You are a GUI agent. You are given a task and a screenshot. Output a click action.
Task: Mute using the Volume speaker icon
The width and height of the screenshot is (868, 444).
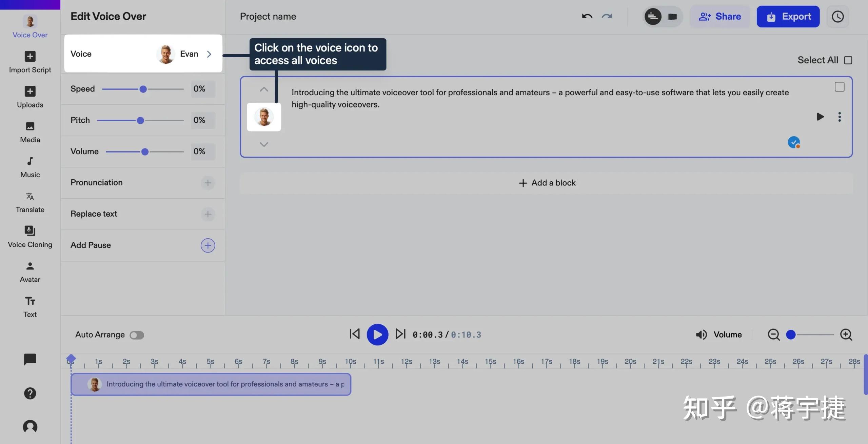click(701, 335)
